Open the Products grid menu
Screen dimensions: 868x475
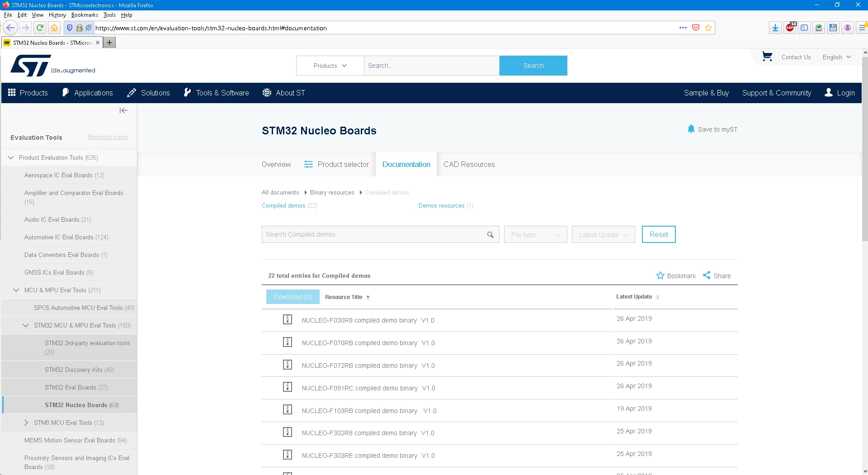[x=28, y=93]
